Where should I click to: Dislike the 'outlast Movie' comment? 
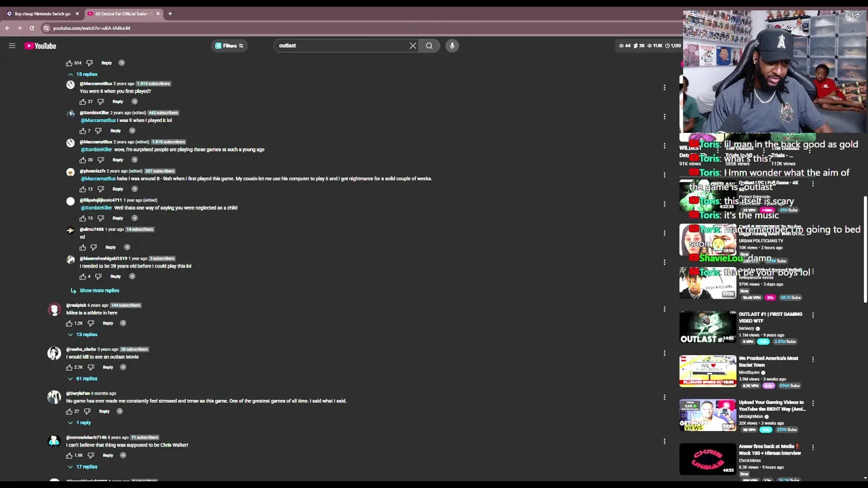coord(91,367)
